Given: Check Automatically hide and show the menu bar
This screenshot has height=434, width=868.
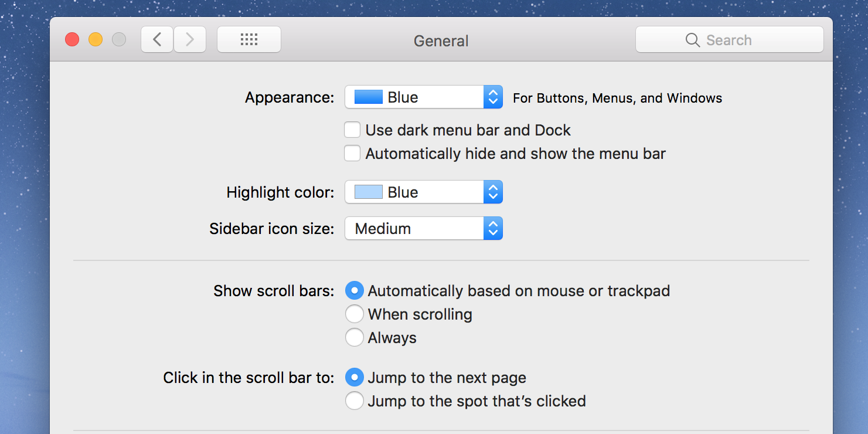Looking at the screenshot, I should tap(352, 153).
